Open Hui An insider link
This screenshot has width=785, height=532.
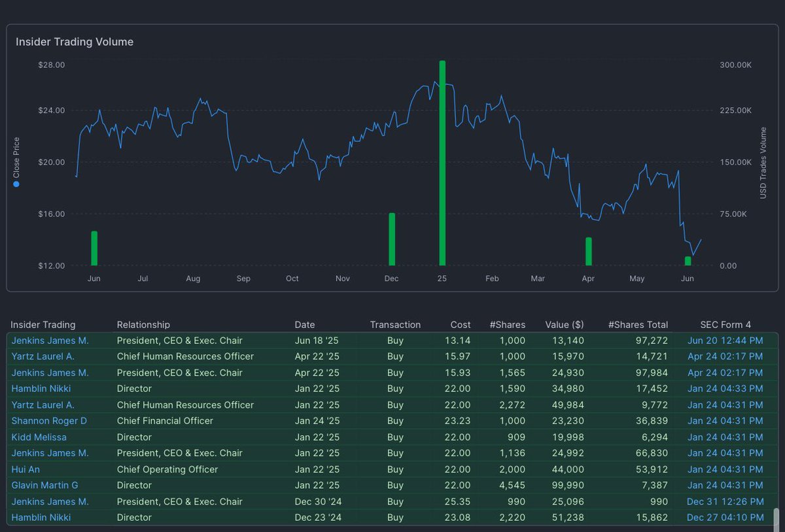pyautogui.click(x=26, y=469)
